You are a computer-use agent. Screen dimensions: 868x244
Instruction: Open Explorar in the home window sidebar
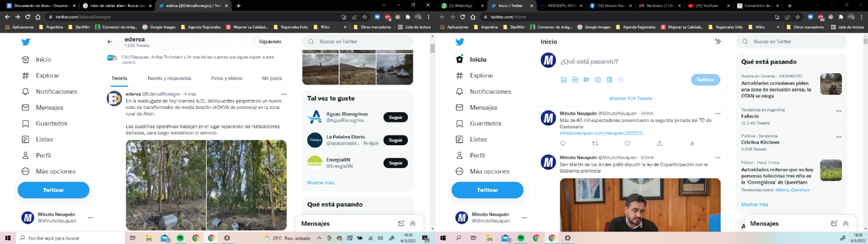tap(475, 75)
